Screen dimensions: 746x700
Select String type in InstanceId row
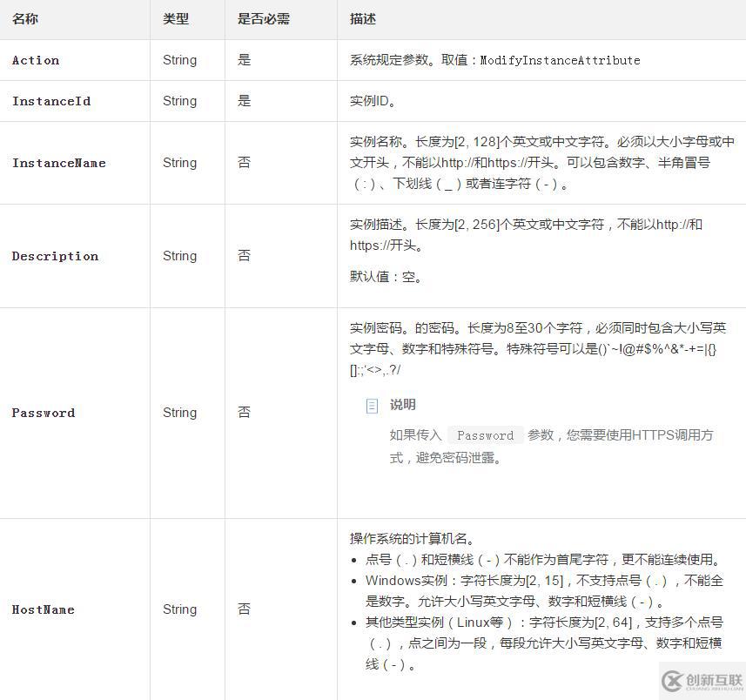180,101
